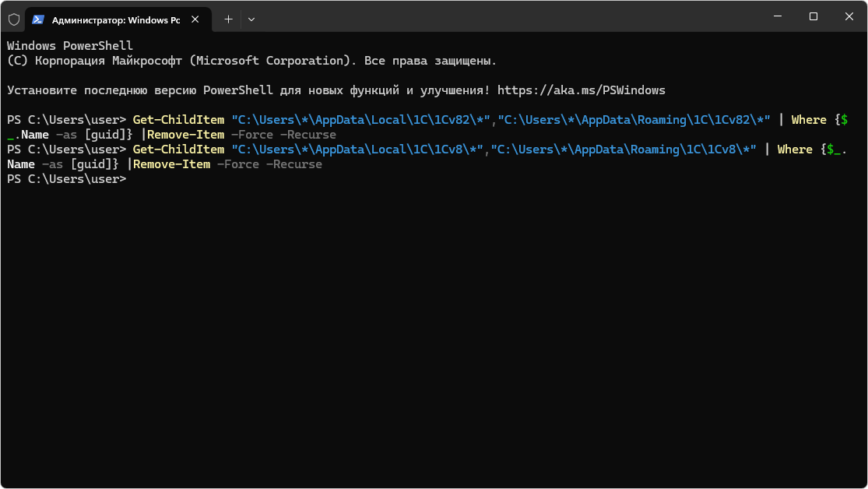Click Get-ChildItem in the 1Cv82 command
Image resolution: width=868 pixels, height=489 pixels.
(178, 120)
